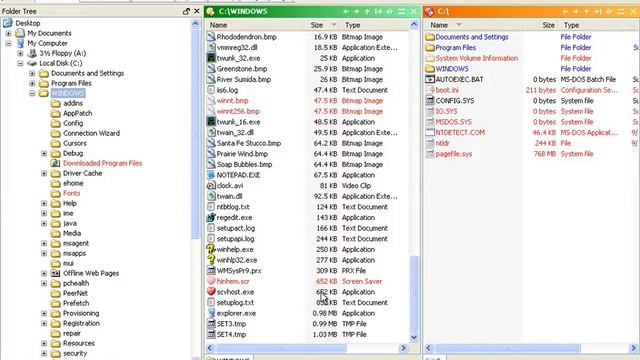Image resolution: width=640 pixels, height=360 pixels.
Task: Collapse the My Computer tree node
Action: (x=9, y=43)
